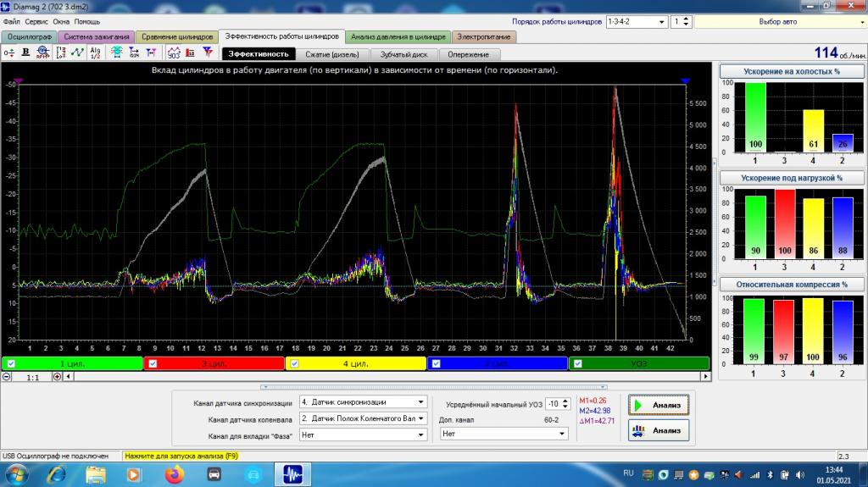
Task: Select the Опережение sub-tab
Action: tap(468, 54)
